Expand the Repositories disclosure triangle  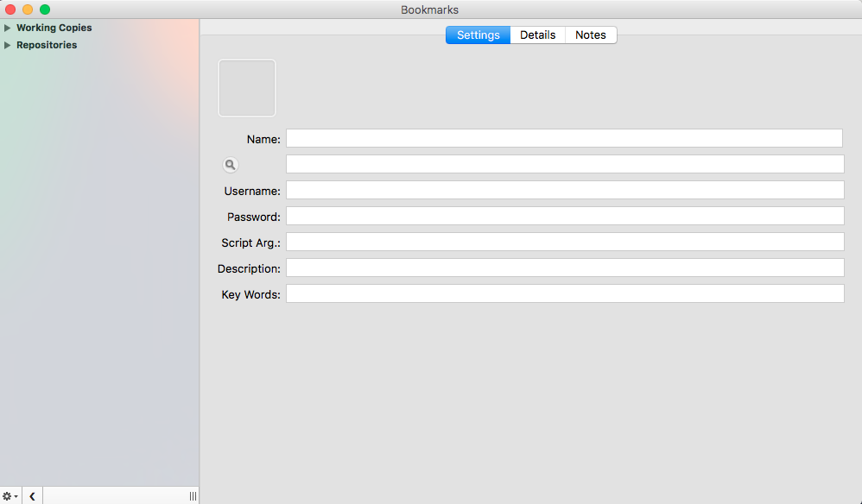pyautogui.click(x=8, y=45)
